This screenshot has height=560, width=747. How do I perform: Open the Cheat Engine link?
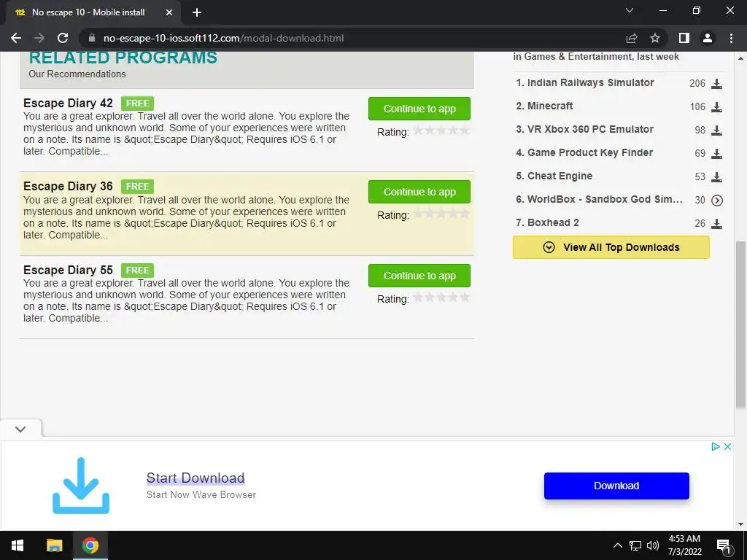(560, 176)
